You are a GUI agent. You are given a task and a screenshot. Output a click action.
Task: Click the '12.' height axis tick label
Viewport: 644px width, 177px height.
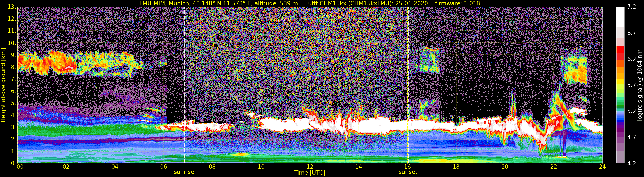pyautogui.click(x=12, y=19)
